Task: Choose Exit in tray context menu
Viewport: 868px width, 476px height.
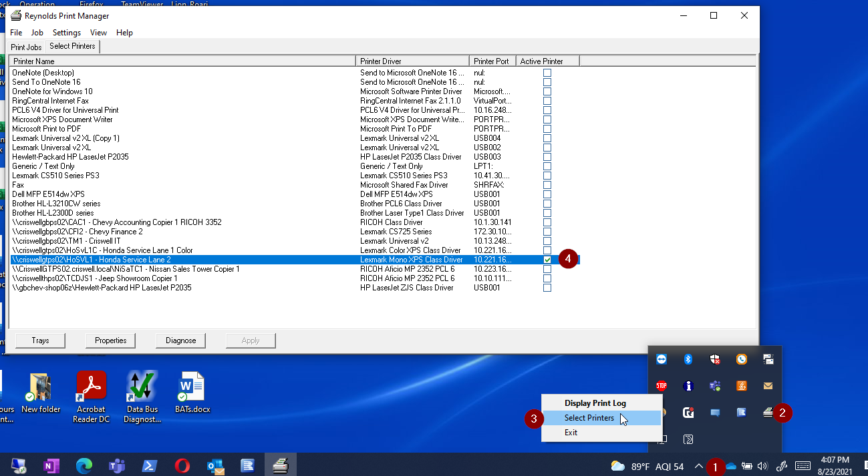Action: [x=601, y=433]
